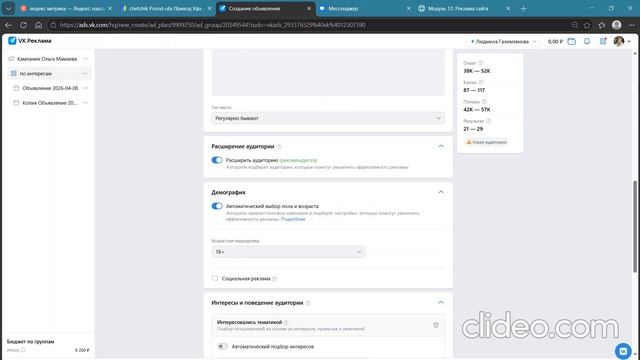Open the browser profile icon
Screen dimensions: 640x360
click(617, 25)
